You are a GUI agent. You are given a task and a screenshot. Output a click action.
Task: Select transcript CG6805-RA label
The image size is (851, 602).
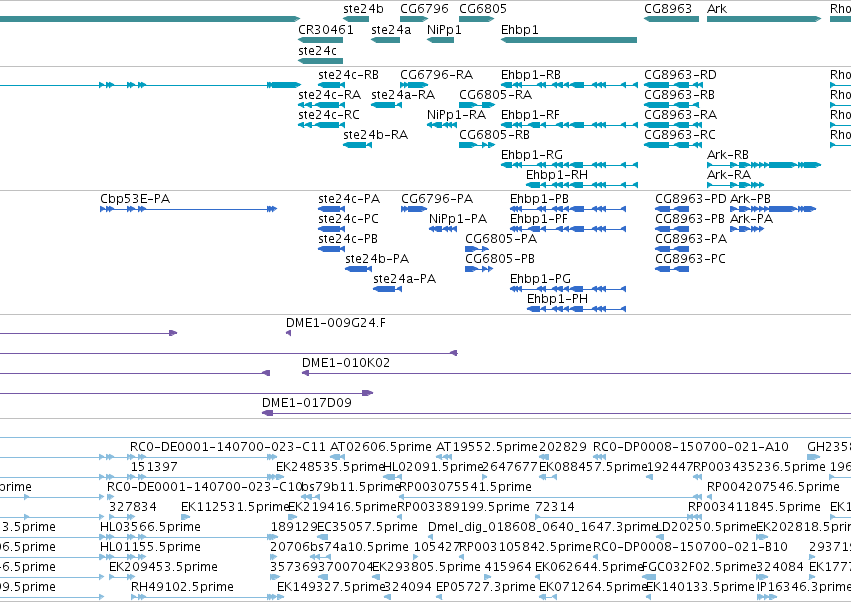click(x=496, y=95)
